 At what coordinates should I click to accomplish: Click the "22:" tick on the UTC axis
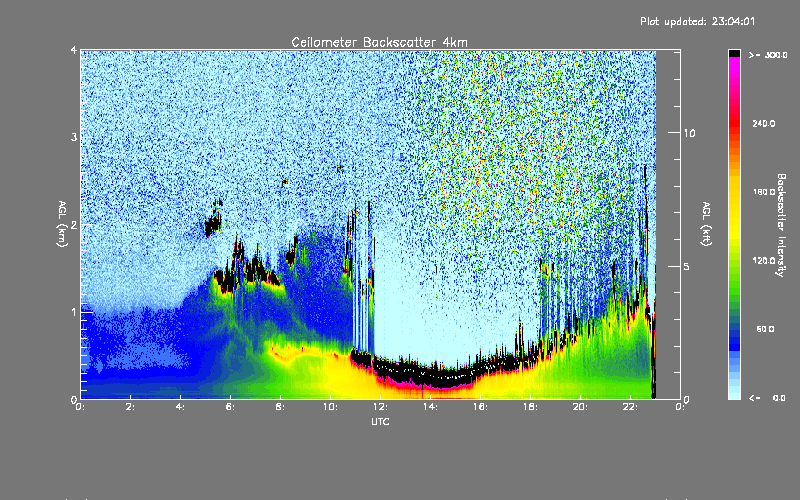(630, 407)
